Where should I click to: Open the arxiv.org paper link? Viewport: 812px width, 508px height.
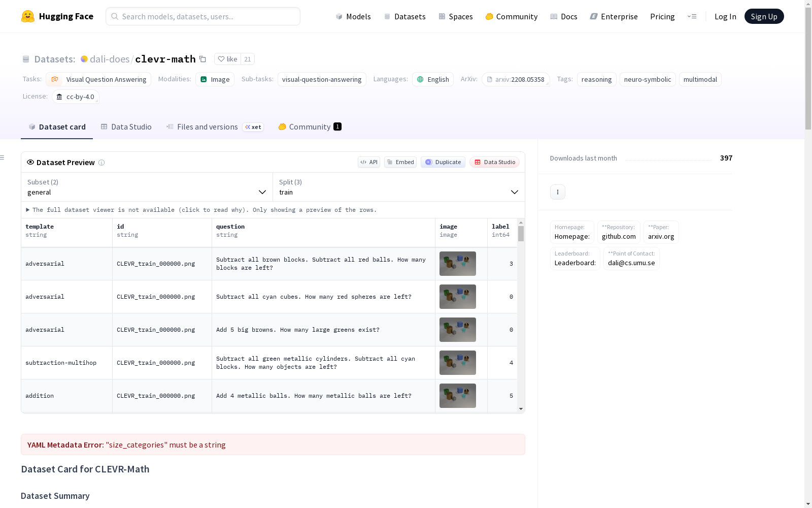point(661,232)
